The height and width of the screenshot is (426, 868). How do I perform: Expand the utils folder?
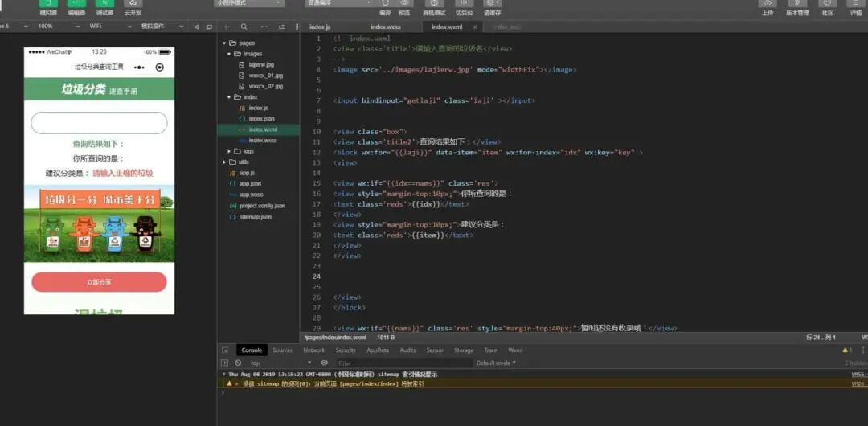click(224, 162)
